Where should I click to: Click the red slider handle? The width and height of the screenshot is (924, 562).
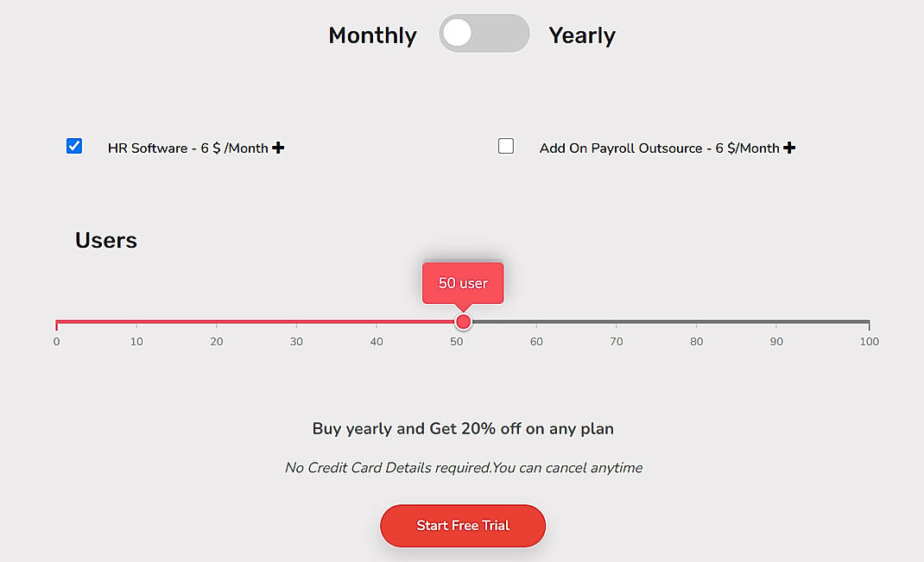tap(463, 321)
